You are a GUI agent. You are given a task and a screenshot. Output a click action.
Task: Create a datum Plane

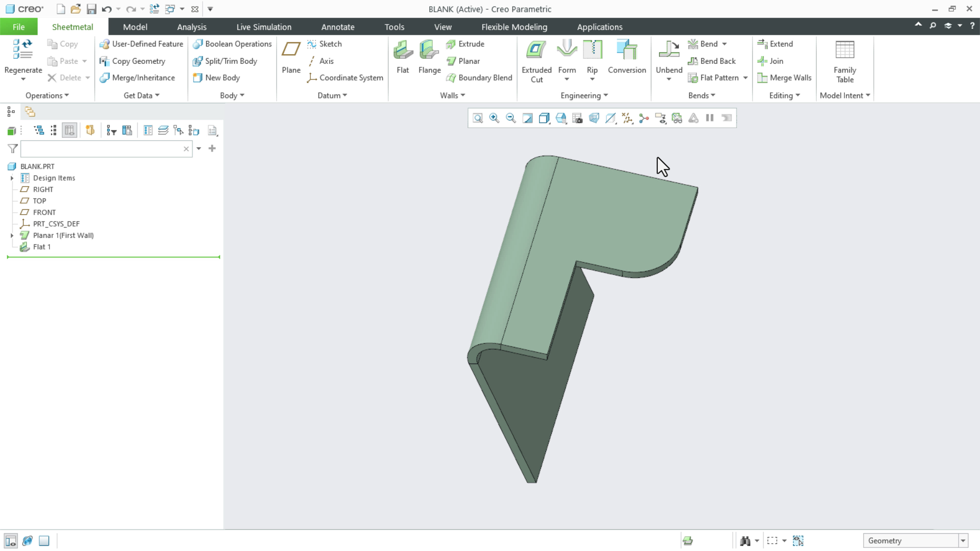coord(291,57)
